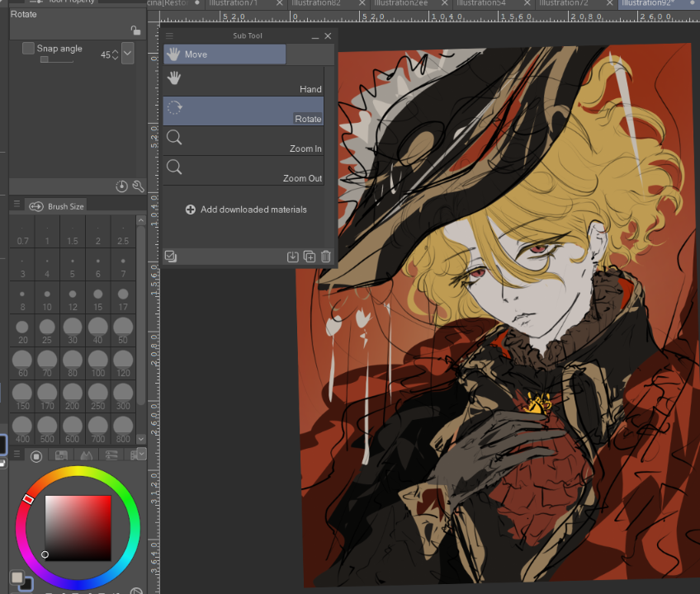Pick brush size 17 preset
The width and height of the screenshot is (700, 594).
(x=123, y=298)
